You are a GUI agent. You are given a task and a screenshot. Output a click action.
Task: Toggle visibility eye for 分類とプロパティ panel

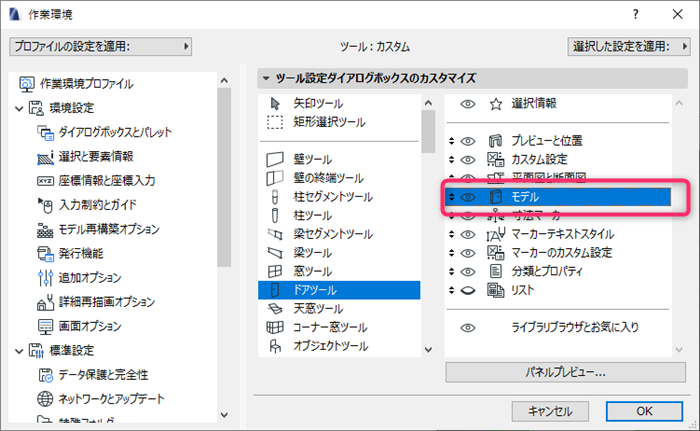(x=467, y=272)
